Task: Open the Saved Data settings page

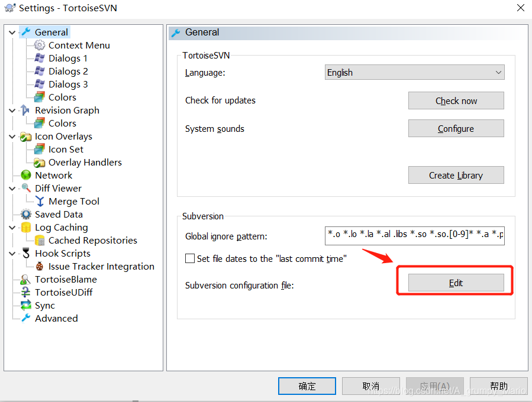Action: pyautogui.click(x=59, y=214)
